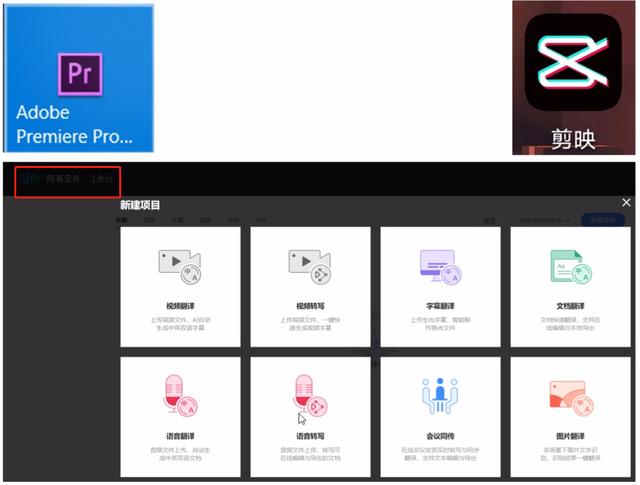Screen dimensions: 640x485
Task: Go to 工作台 in the header
Action: point(104,180)
